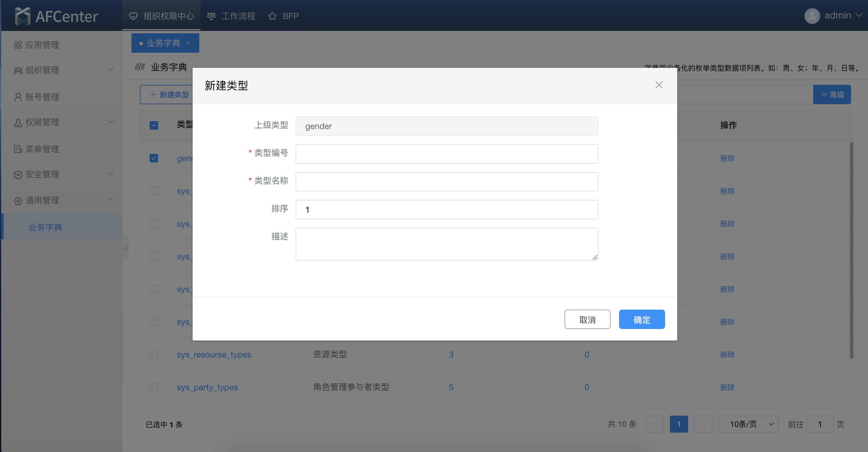Focus the 类型名称 input field
This screenshot has height=452, width=868.
tap(447, 182)
